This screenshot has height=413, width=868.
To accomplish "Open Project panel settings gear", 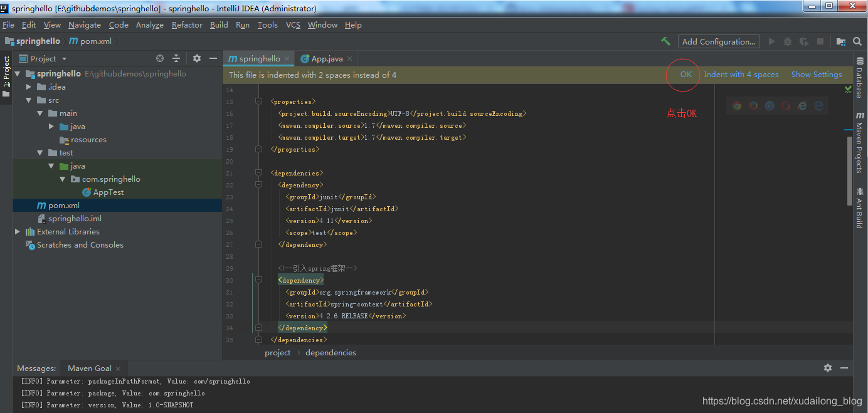I will click(x=197, y=58).
